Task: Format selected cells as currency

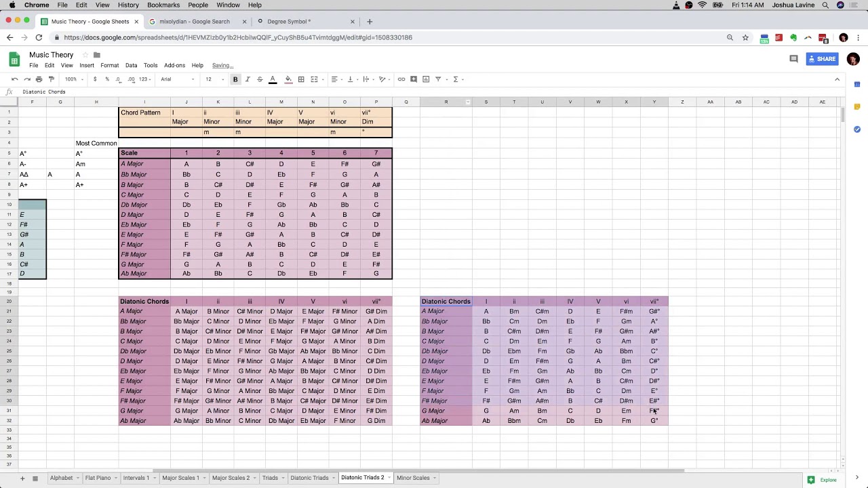Action: click(95, 79)
